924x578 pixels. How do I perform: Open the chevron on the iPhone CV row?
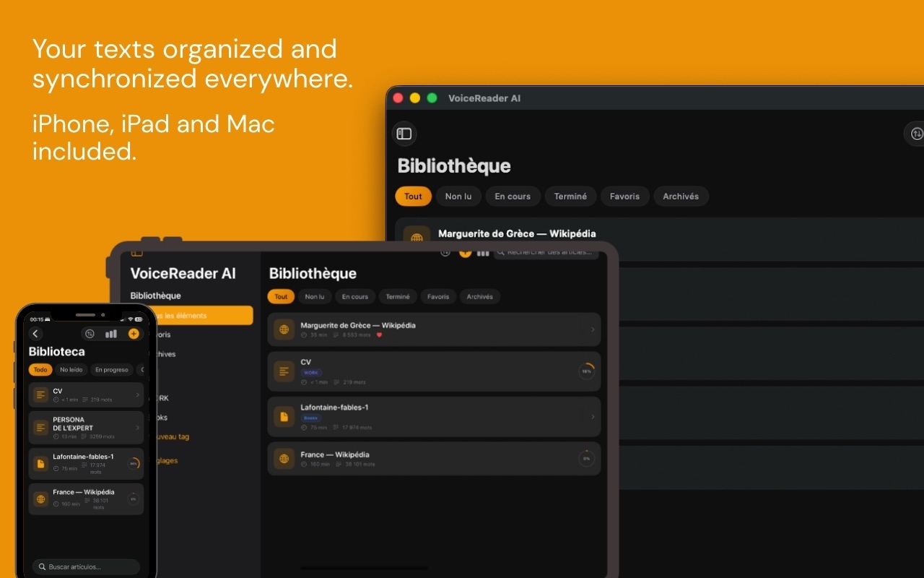click(x=137, y=395)
